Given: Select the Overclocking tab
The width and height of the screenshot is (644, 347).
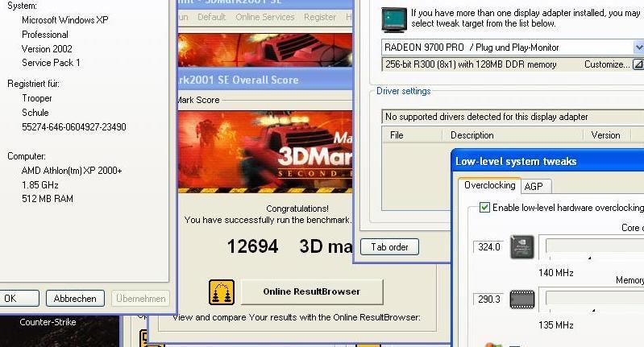Looking at the screenshot, I should (489, 185).
